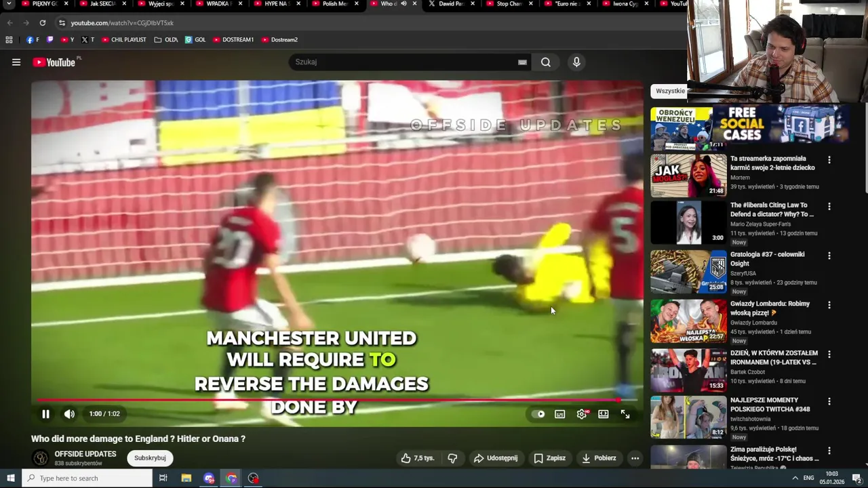Open the OBS Studio taskbar icon
Screen dimensions: 868x488
[253, 479]
